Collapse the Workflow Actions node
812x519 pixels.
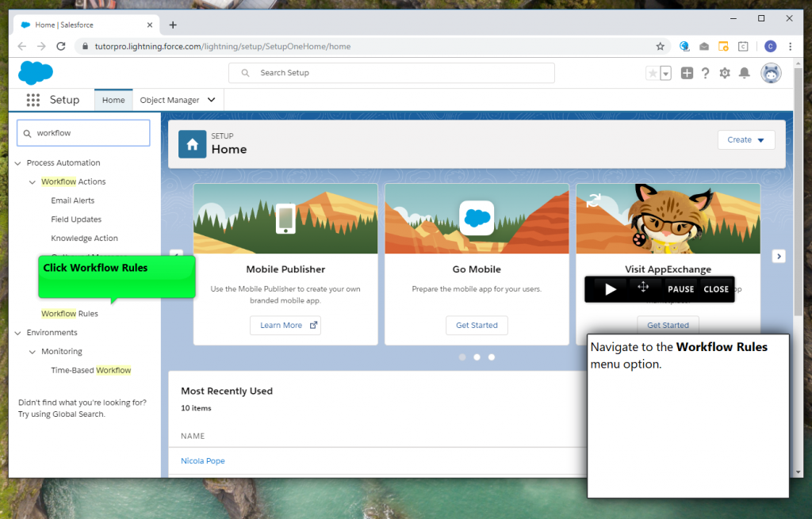tap(32, 182)
